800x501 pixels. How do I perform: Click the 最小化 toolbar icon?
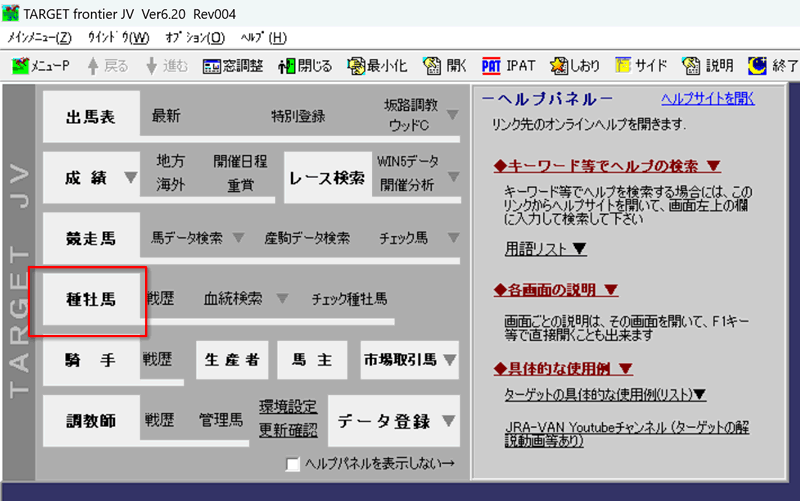(356, 66)
